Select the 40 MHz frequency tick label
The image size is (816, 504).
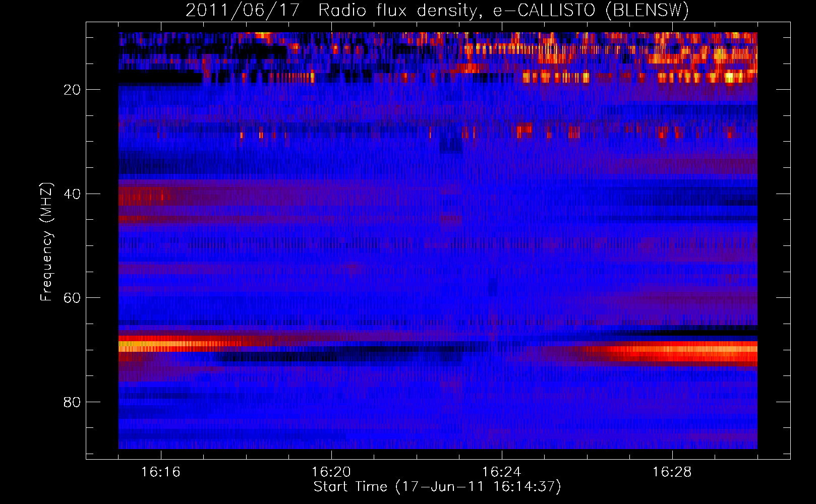(x=72, y=194)
